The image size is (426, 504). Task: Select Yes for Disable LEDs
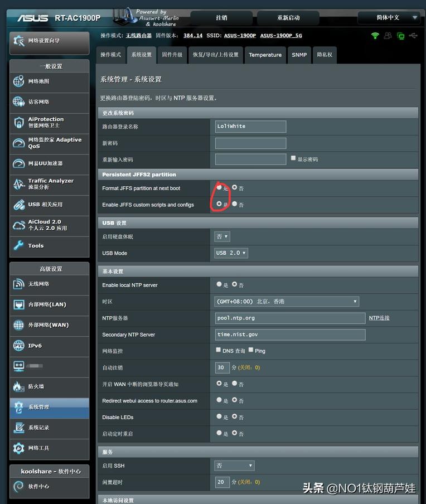point(219,416)
